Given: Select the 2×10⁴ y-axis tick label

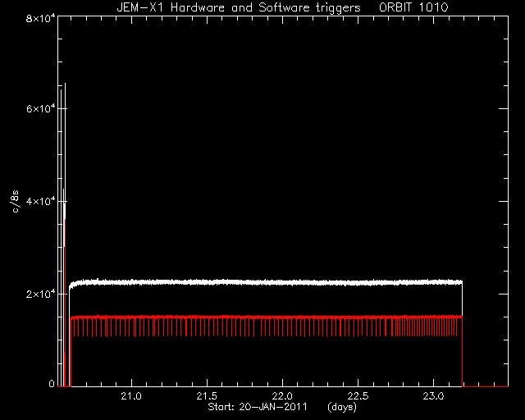Looking at the screenshot, I should [40, 294].
